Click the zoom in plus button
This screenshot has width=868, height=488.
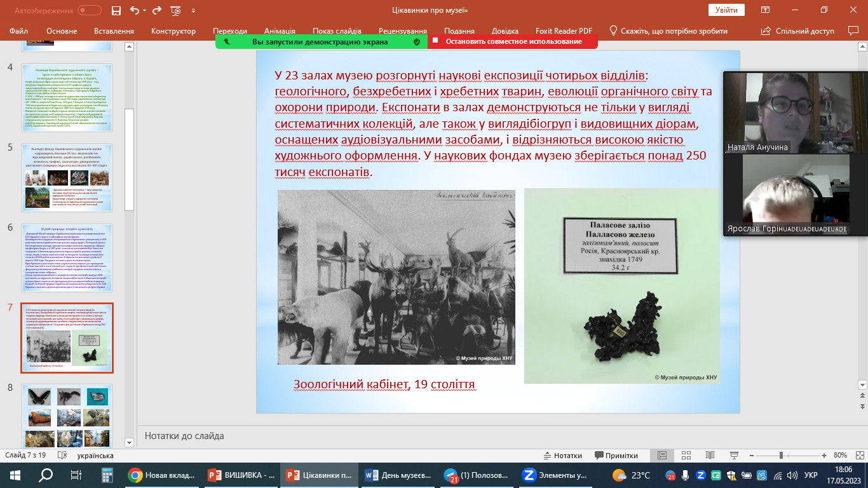(x=824, y=456)
